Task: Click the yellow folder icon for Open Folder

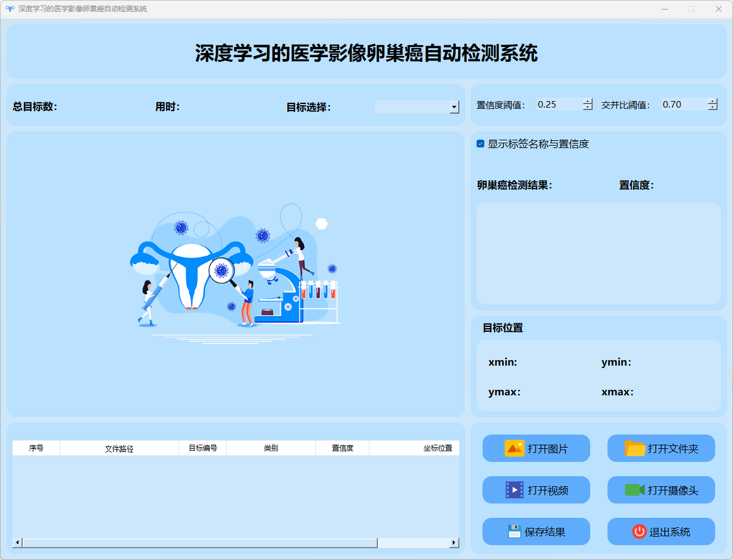Action: pyautogui.click(x=635, y=448)
